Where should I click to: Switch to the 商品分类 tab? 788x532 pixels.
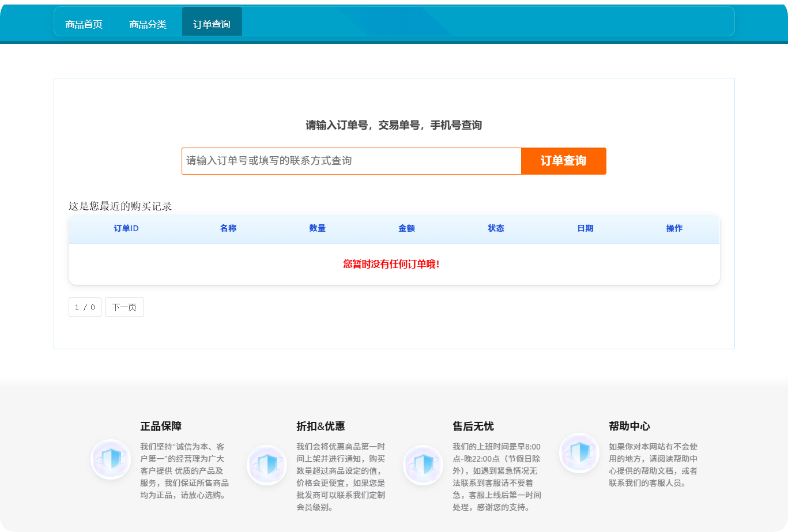pos(148,24)
